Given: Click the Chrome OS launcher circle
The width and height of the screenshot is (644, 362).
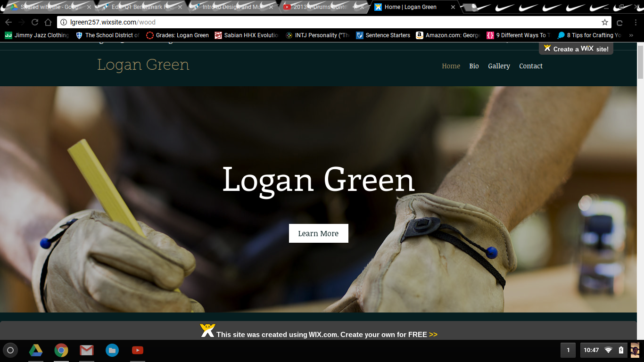Looking at the screenshot, I should 10,350.
